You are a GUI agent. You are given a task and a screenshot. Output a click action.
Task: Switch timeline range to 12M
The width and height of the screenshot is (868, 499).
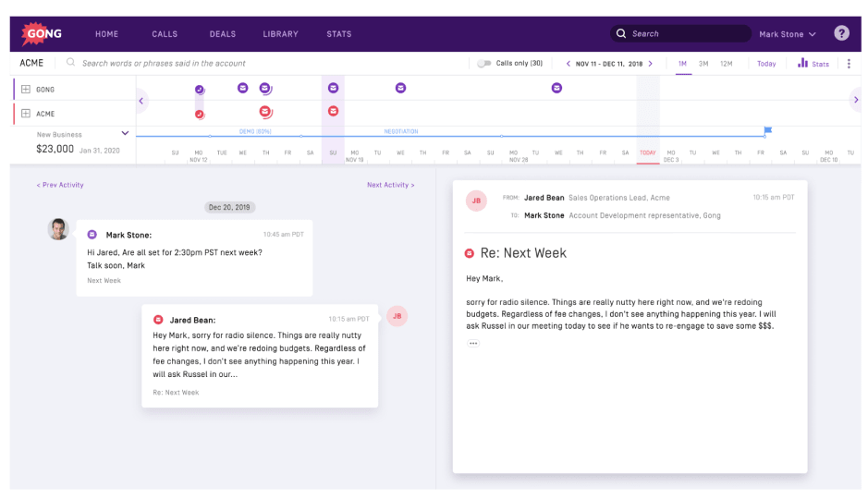727,64
